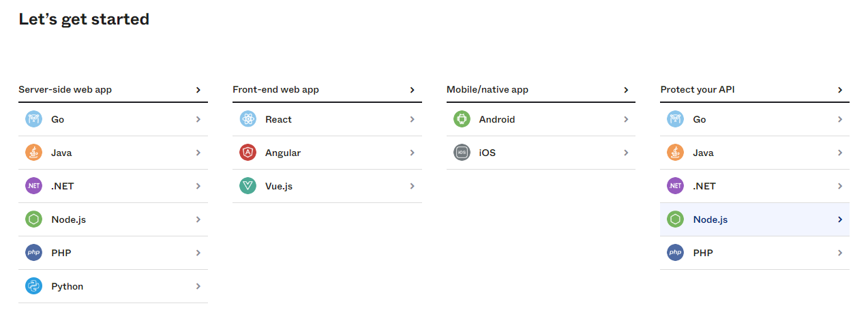Screen dimensions: 868x325
Task: Click the PHP icon under Server-side web app
Action: (x=33, y=253)
